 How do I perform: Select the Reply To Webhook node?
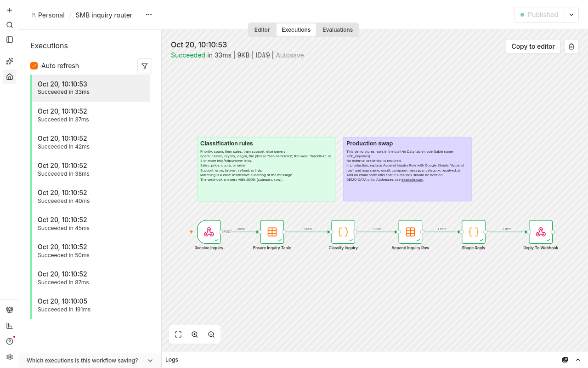(541, 232)
